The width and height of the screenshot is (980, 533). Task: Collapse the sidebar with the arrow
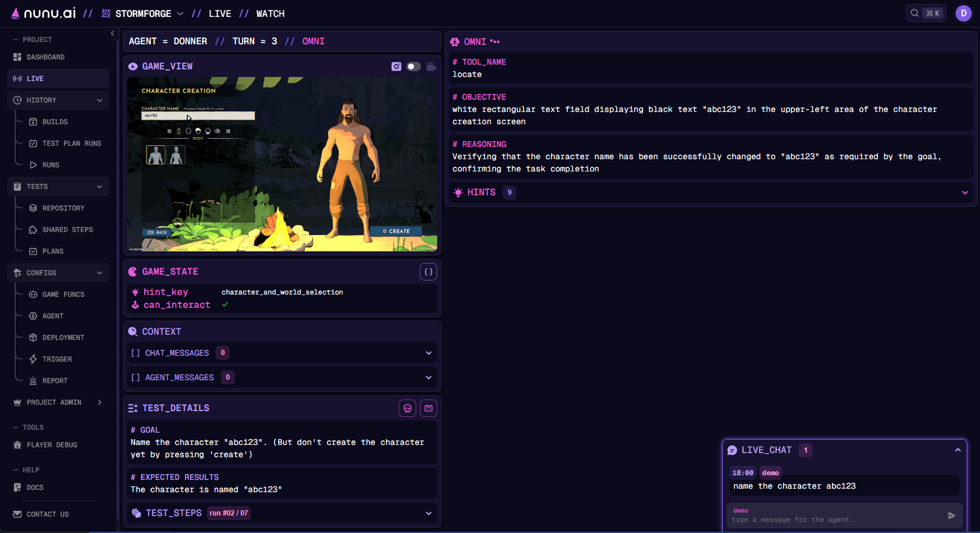[113, 33]
